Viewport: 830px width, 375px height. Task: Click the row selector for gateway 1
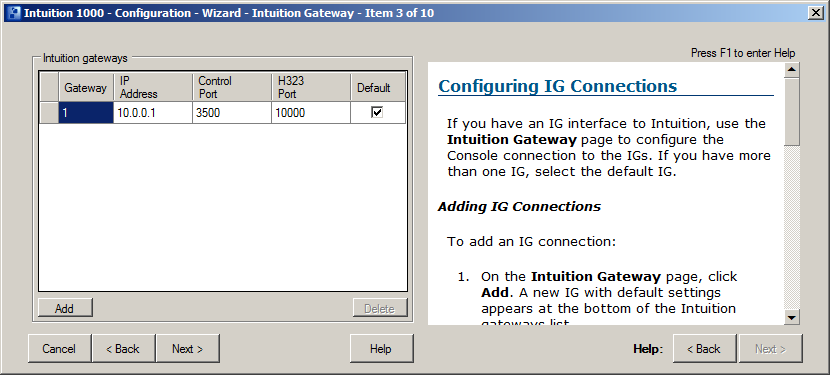[49, 113]
